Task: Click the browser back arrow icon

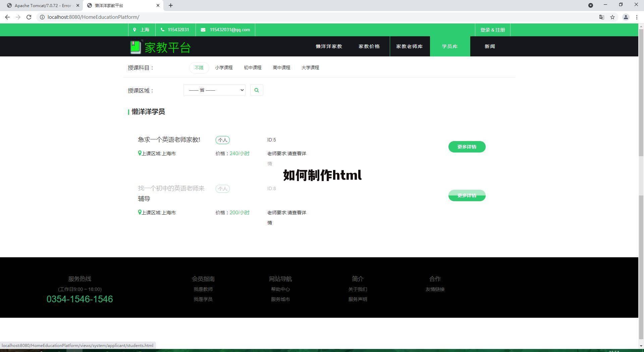Action: coord(7,17)
